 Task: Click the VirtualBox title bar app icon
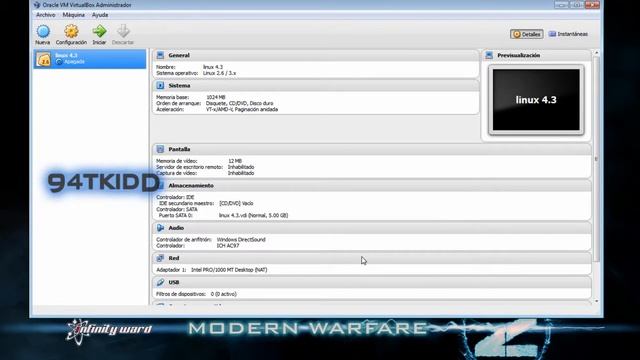37,5
